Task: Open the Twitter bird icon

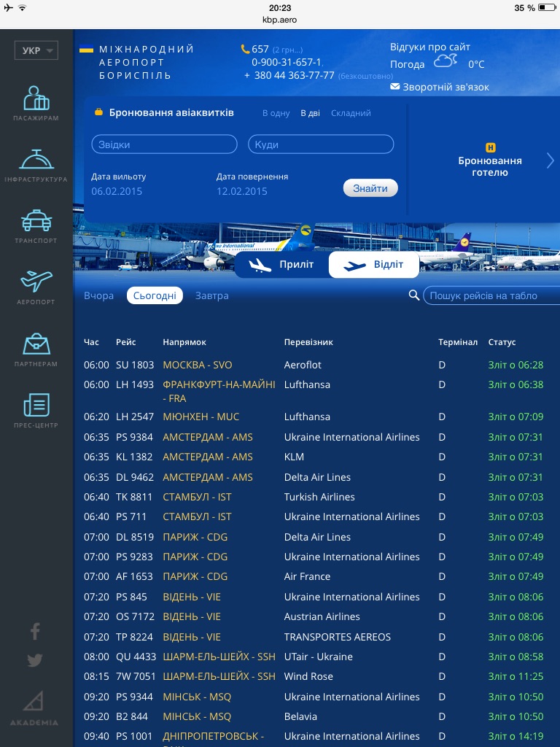Action: click(35, 660)
